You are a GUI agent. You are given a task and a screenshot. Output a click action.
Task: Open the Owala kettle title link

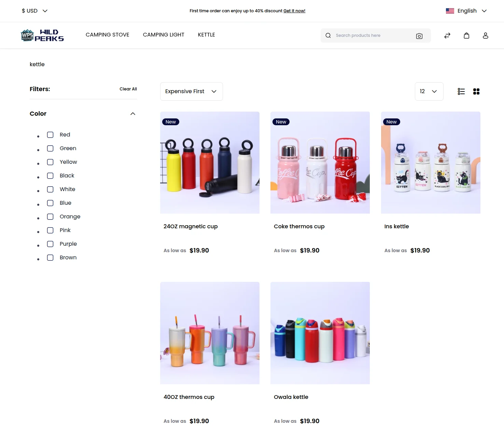pyautogui.click(x=291, y=397)
